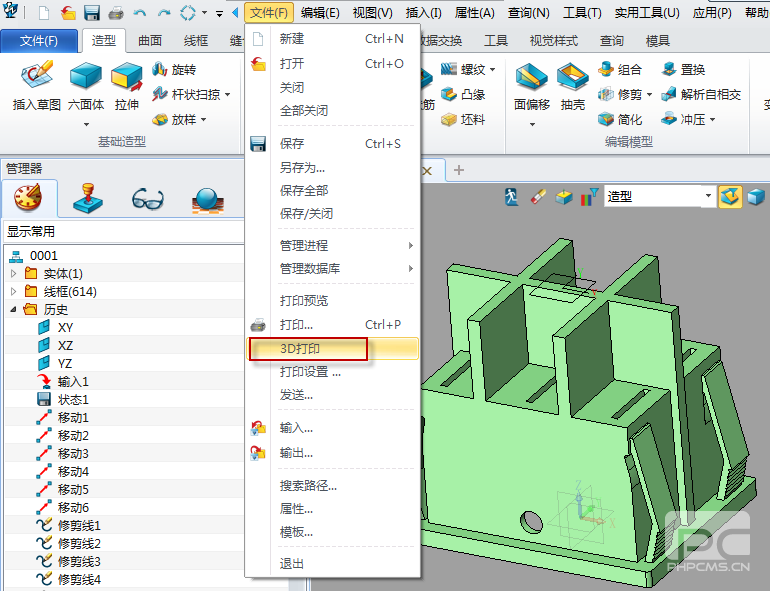The width and height of the screenshot is (770, 591).
Task: Open the visual manager glasses icon tab
Action: point(147,199)
